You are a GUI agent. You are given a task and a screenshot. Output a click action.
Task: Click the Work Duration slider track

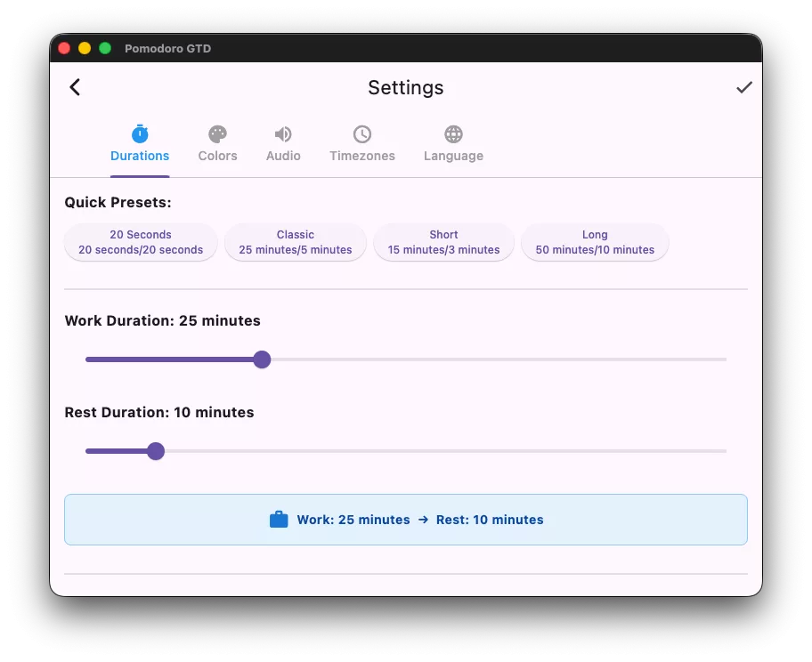pos(406,359)
